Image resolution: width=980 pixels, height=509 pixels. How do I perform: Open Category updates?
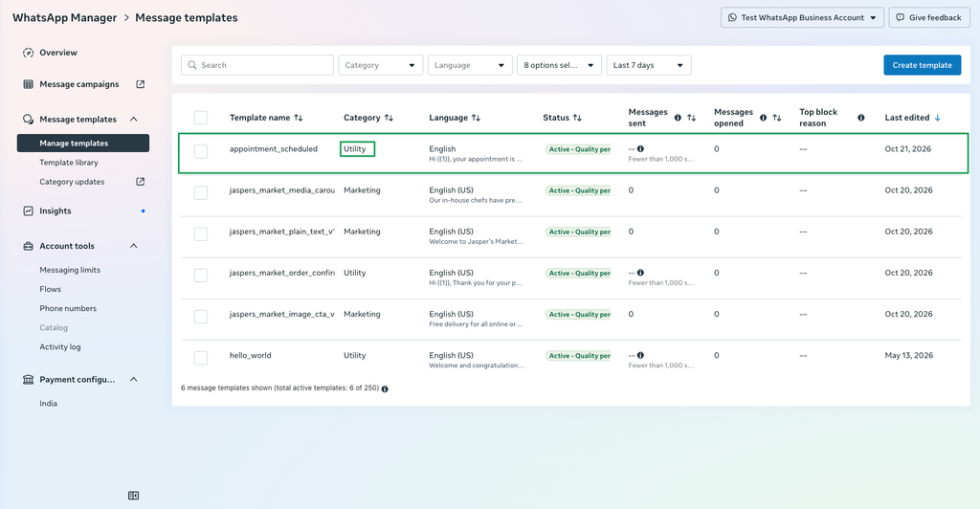pos(72,182)
